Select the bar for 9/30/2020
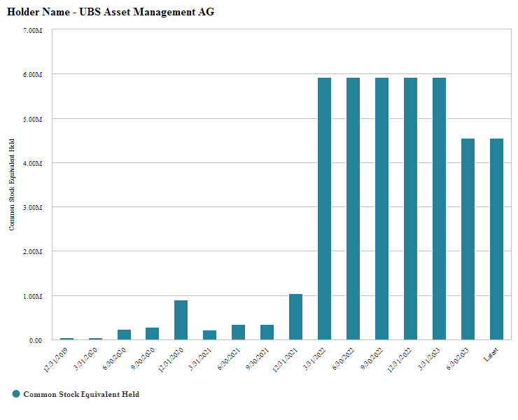The height and width of the screenshot is (420, 518). pyautogui.click(x=153, y=333)
